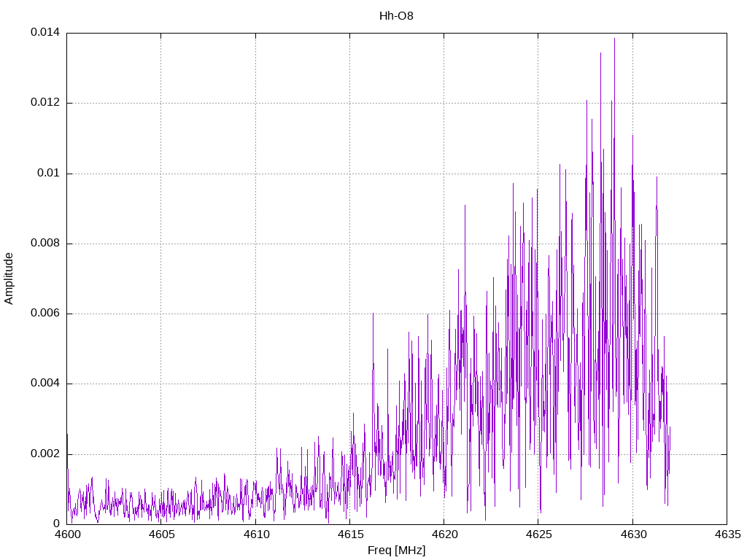
Task: Click the x-axis tick label 4620
Action: [444, 534]
